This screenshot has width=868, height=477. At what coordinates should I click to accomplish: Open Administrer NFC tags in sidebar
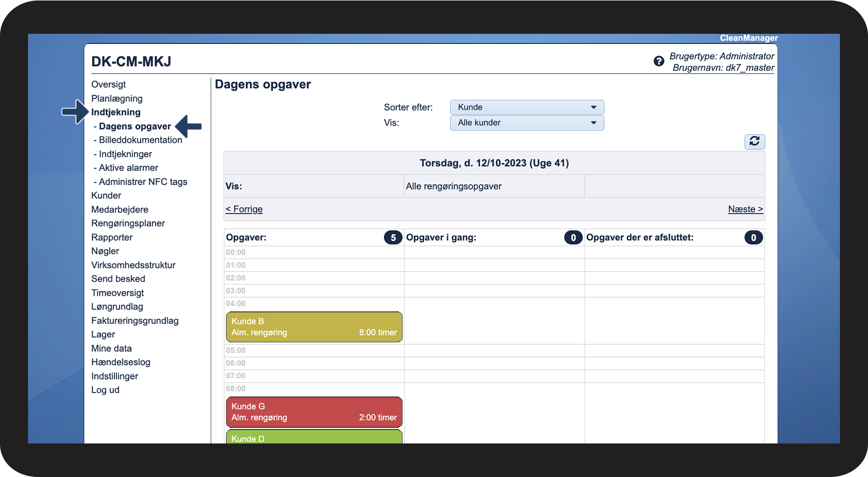[143, 182]
